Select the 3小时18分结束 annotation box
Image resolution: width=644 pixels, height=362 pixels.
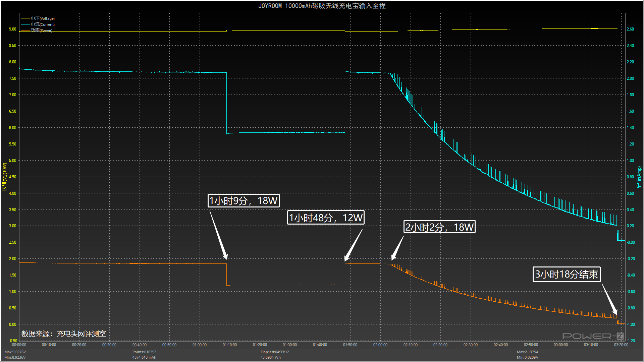click(566, 274)
